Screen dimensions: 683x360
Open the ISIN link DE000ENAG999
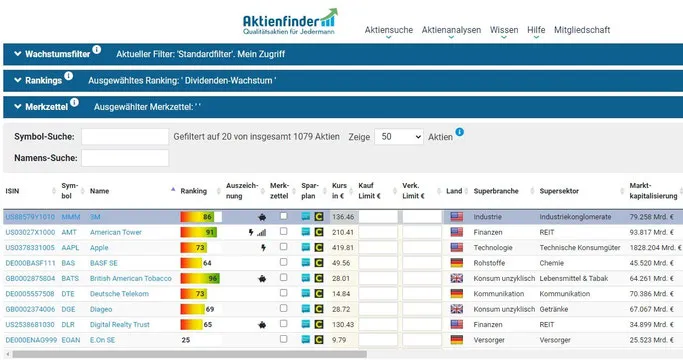(31, 340)
